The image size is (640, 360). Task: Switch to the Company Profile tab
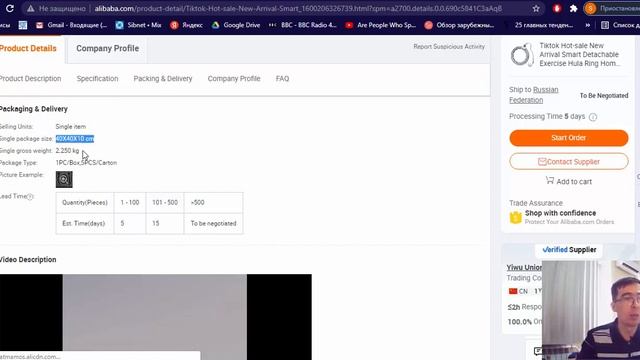pos(107,48)
